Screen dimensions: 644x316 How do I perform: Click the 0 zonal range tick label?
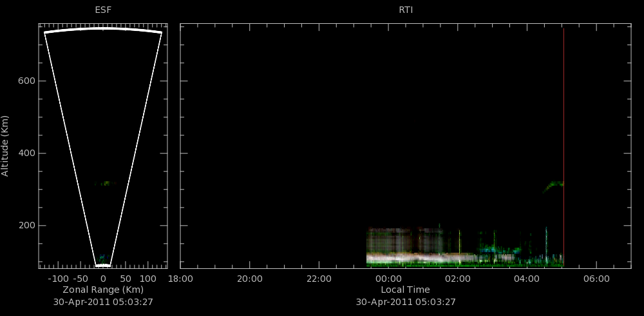(x=103, y=279)
